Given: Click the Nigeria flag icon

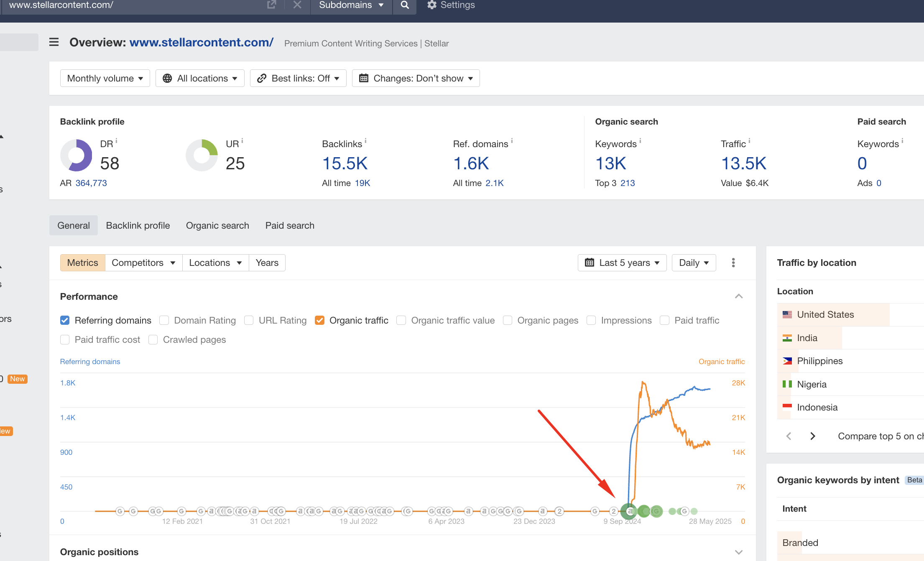Looking at the screenshot, I should (x=787, y=384).
